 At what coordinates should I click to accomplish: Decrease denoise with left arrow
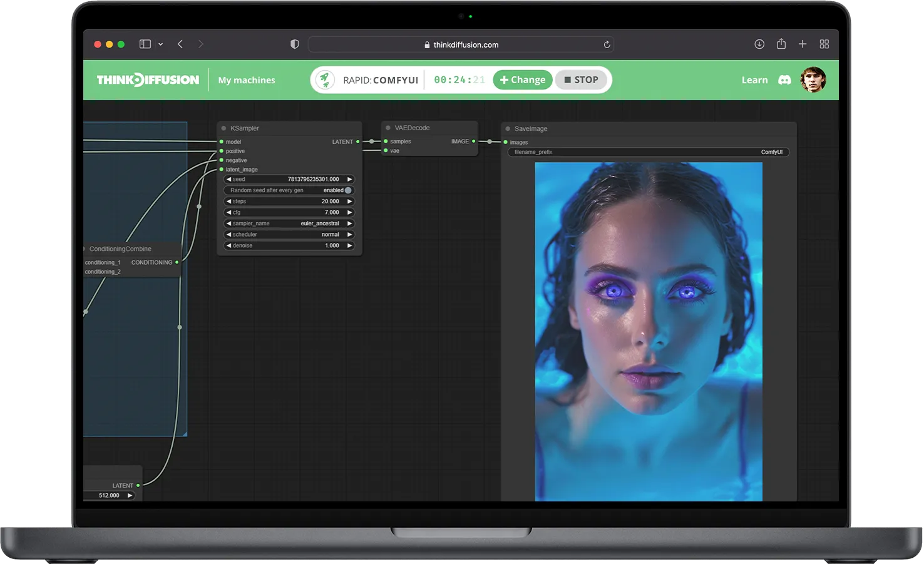pyautogui.click(x=228, y=245)
